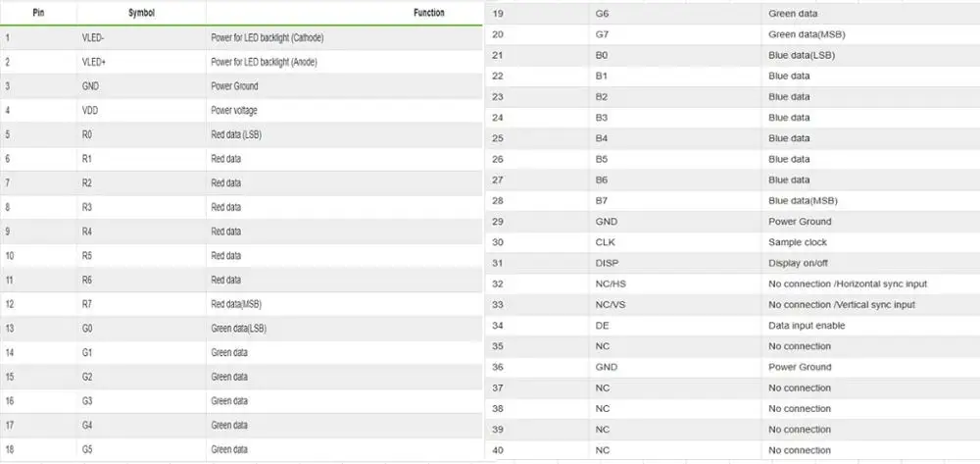Viewport: 980px width, 464px height.
Task: Click the Function column header
Action: pos(428,14)
